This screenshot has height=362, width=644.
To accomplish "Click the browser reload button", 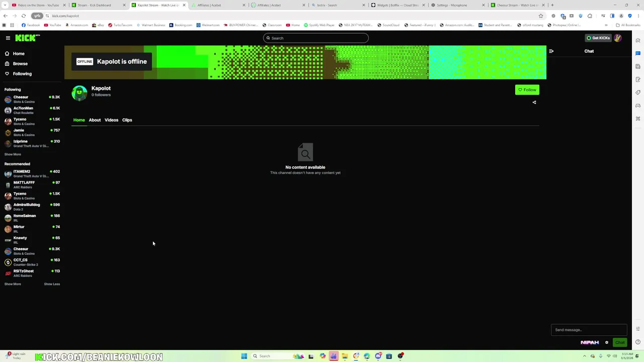I will tap(23, 16).
